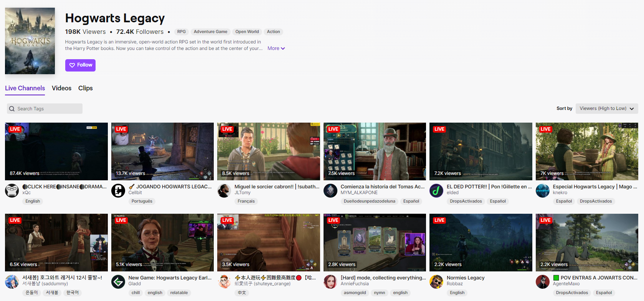This screenshot has height=301, width=644.
Task: Select the Dueñodeunpedazodeluna tag
Action: point(370,201)
